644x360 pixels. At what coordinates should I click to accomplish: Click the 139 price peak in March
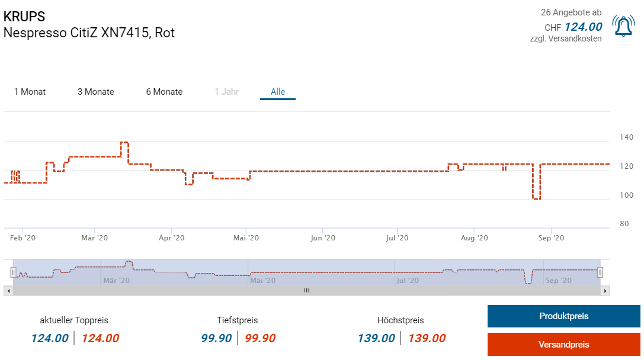124,143
